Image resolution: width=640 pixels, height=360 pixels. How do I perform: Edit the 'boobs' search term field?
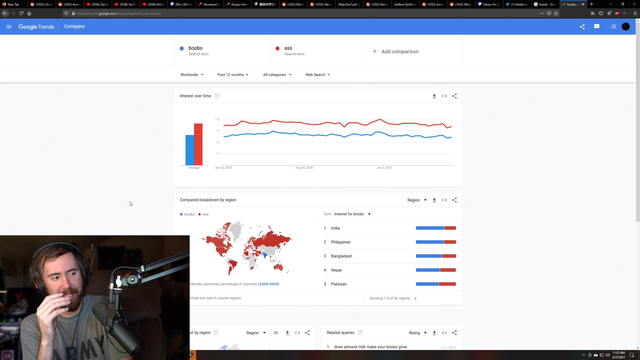coord(222,51)
